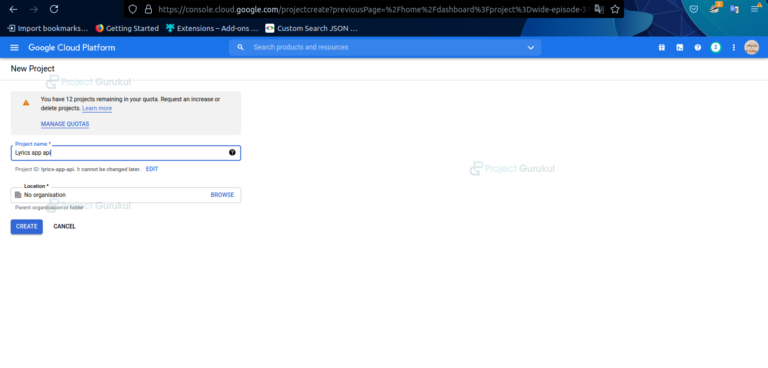The width and height of the screenshot is (768, 368).
Task: Focus the Search products and resources box
Action: [x=384, y=48]
